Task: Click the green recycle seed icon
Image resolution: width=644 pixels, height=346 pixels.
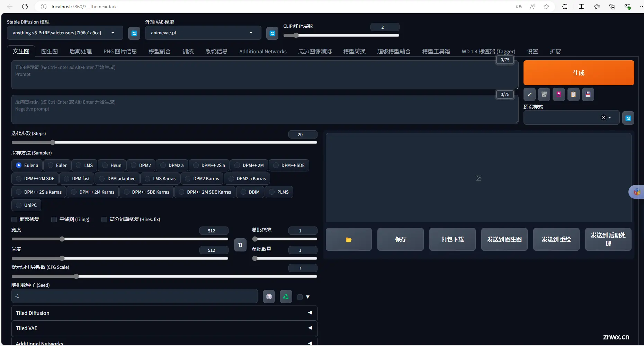Action: pyautogui.click(x=286, y=296)
